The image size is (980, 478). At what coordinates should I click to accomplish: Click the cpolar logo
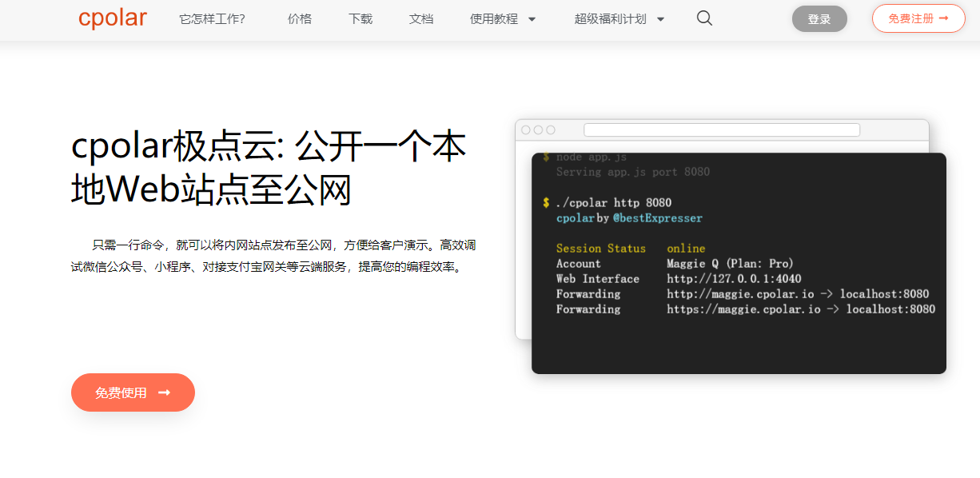(x=112, y=18)
